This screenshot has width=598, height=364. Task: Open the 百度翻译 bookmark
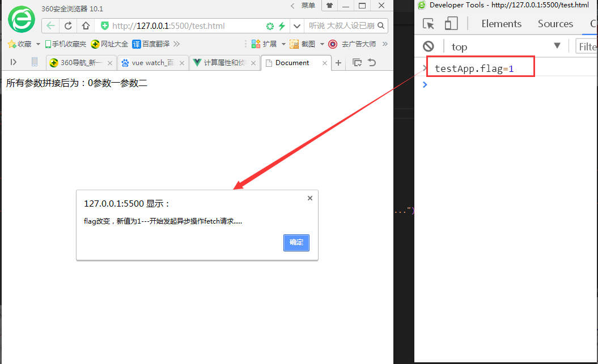[x=151, y=44]
